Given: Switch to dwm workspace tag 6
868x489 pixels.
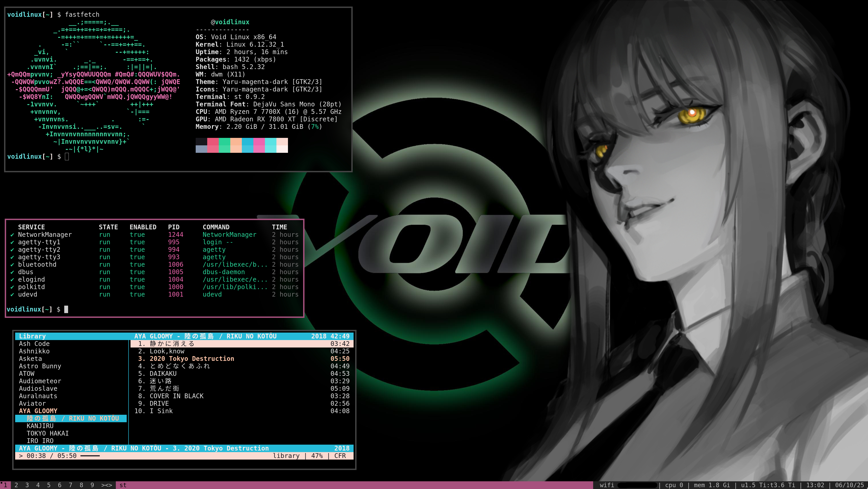Looking at the screenshot, I should (60, 485).
